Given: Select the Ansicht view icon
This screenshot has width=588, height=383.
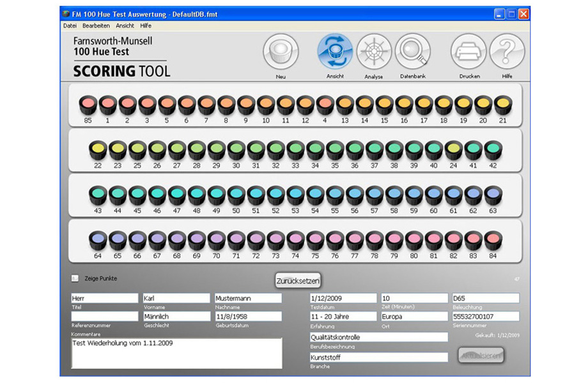Looking at the screenshot, I should click(335, 52).
